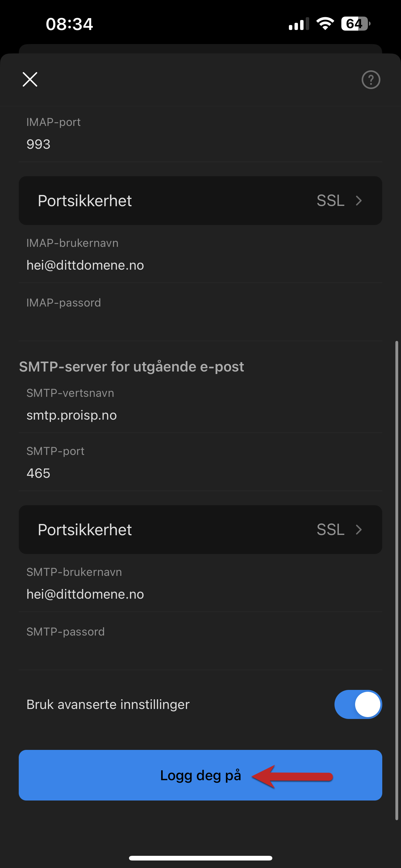The image size is (401, 868).
Task: Edit SMTP-vertsnavn smtp.proisp.no field
Action: click(x=200, y=405)
